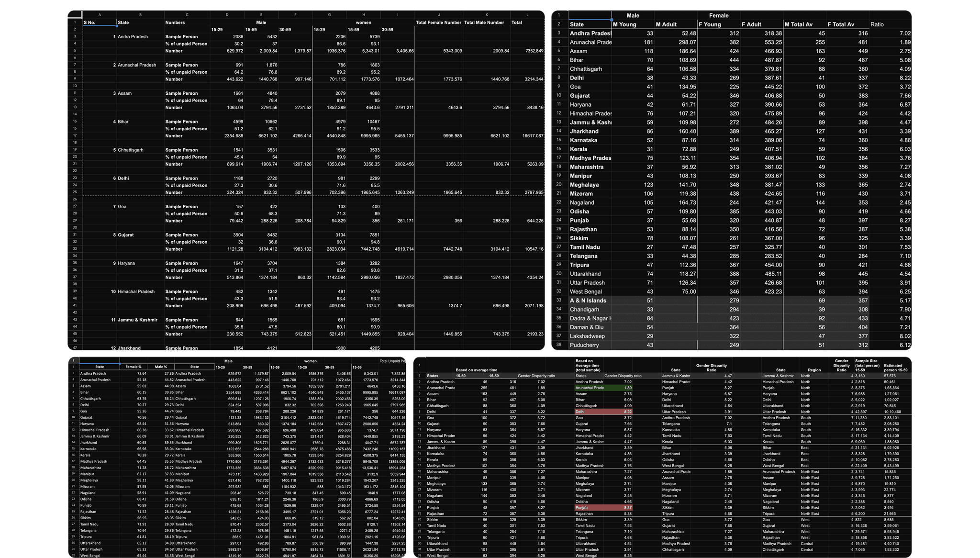Click the 'Chandigarh' state cell
Image resolution: width=980 pixels, height=558 pixels.
584,310
